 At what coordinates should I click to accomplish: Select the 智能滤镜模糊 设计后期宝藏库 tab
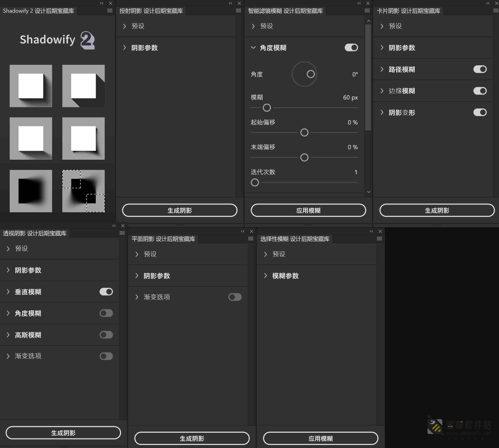pyautogui.click(x=286, y=11)
